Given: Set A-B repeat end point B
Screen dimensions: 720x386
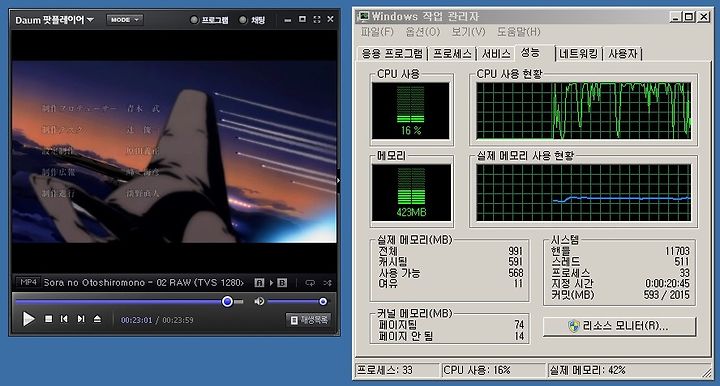Looking at the screenshot, I should (x=282, y=283).
